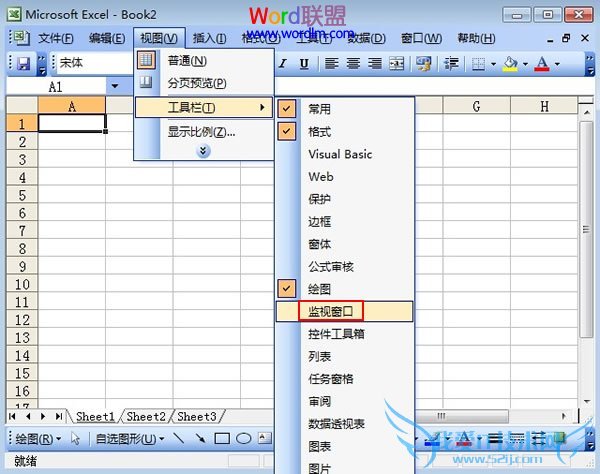Choose the Text Box tool
The width and height of the screenshot is (600, 474).
click(265, 438)
